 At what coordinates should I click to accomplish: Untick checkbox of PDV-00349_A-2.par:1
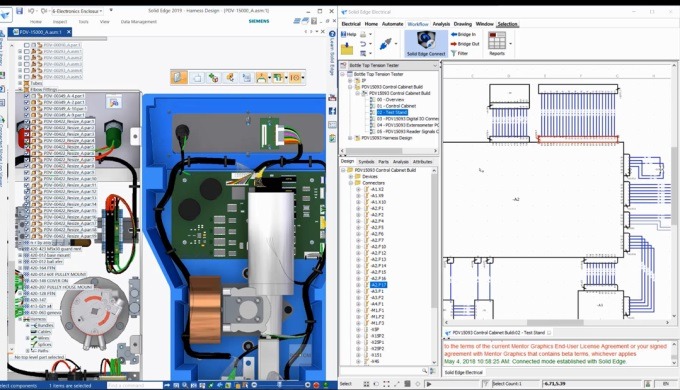click(27, 102)
